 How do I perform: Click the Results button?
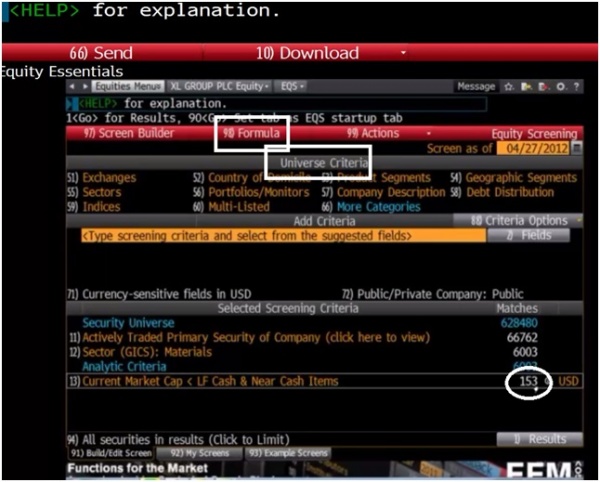tap(540, 439)
